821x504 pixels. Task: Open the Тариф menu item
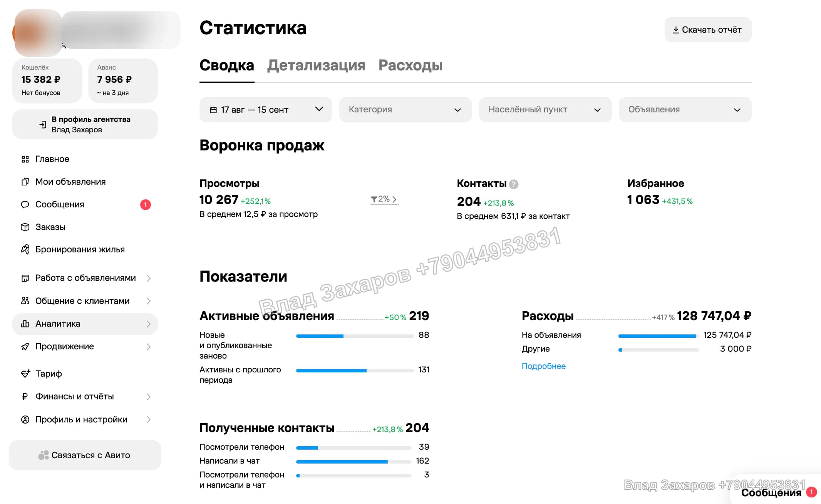point(85,374)
